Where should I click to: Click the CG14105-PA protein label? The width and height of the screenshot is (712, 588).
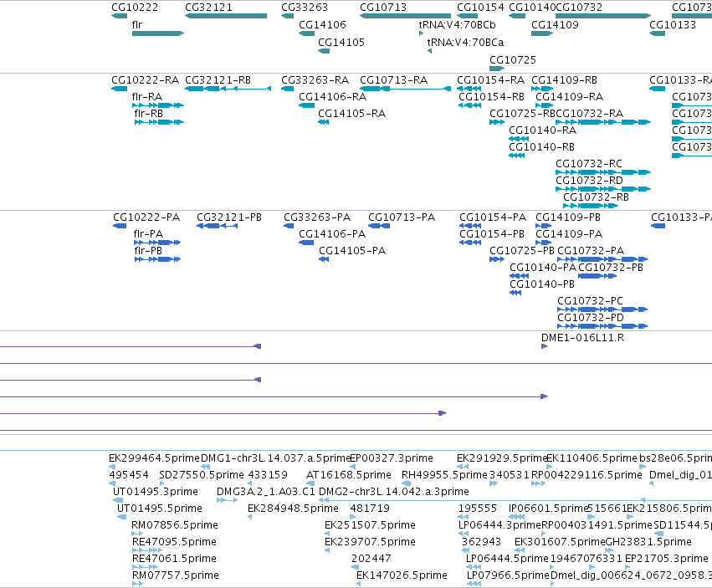pos(352,251)
